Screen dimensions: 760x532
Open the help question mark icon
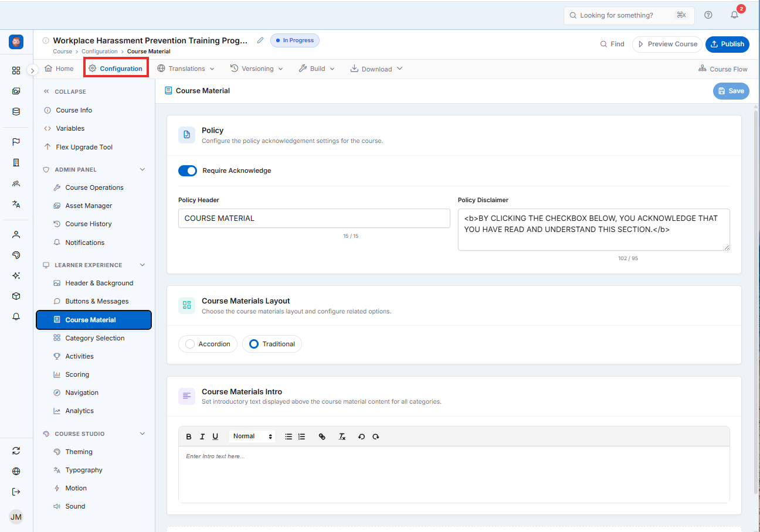(x=708, y=15)
